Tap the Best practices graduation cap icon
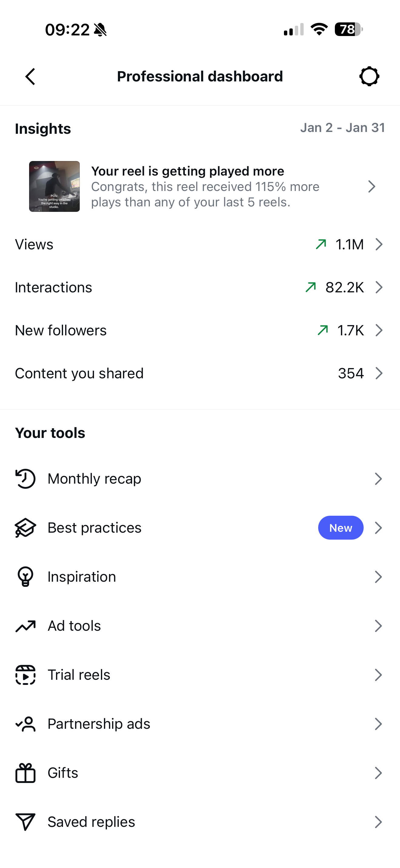The height and width of the screenshot is (868, 400). point(25,528)
